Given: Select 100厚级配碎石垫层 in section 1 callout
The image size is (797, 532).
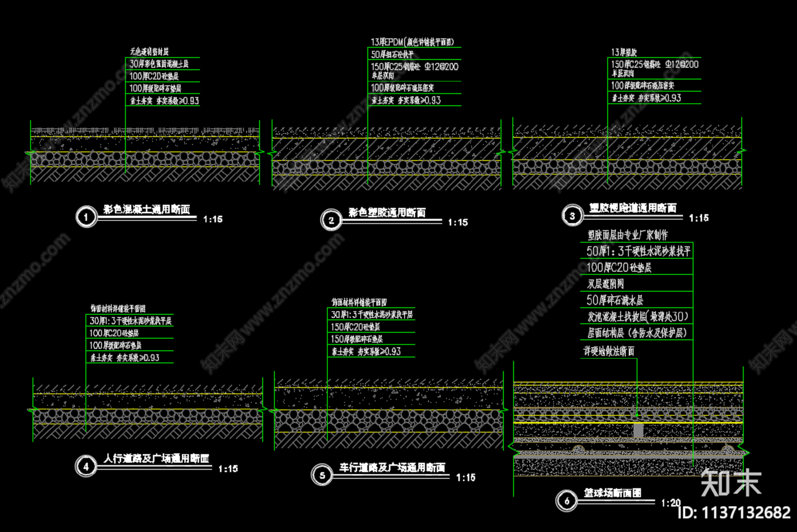Looking at the screenshot, I should pos(155,89).
